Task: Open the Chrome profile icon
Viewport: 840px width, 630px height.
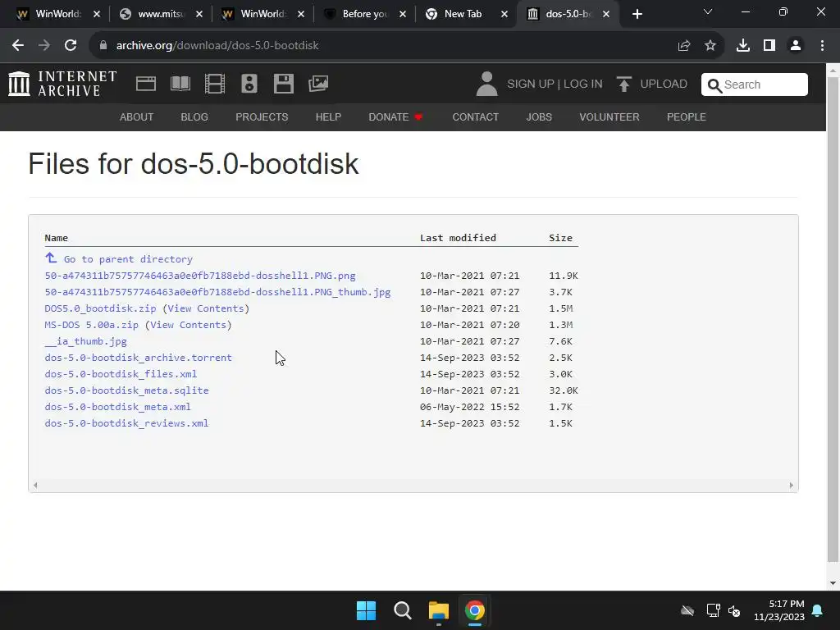Action: point(796,46)
